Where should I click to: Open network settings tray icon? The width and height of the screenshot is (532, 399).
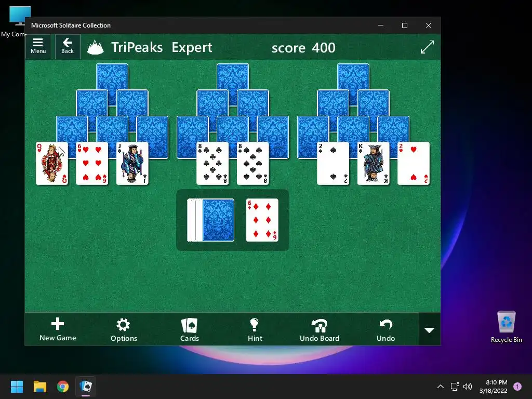(455, 387)
